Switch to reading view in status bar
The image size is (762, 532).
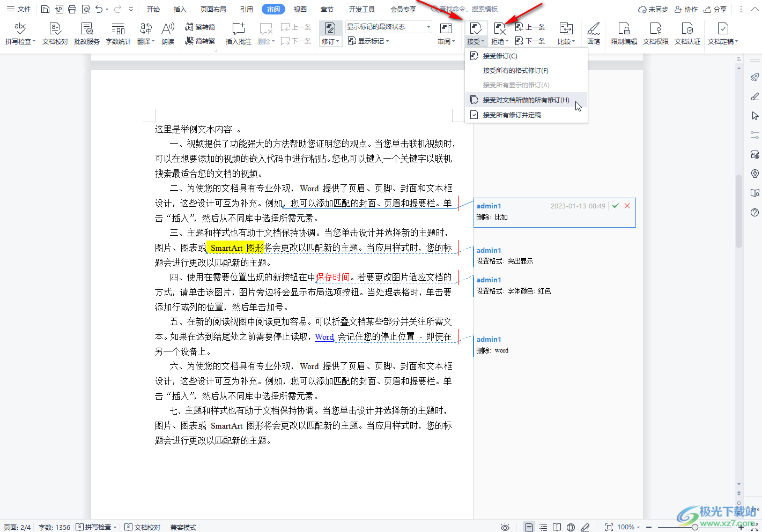557,527
